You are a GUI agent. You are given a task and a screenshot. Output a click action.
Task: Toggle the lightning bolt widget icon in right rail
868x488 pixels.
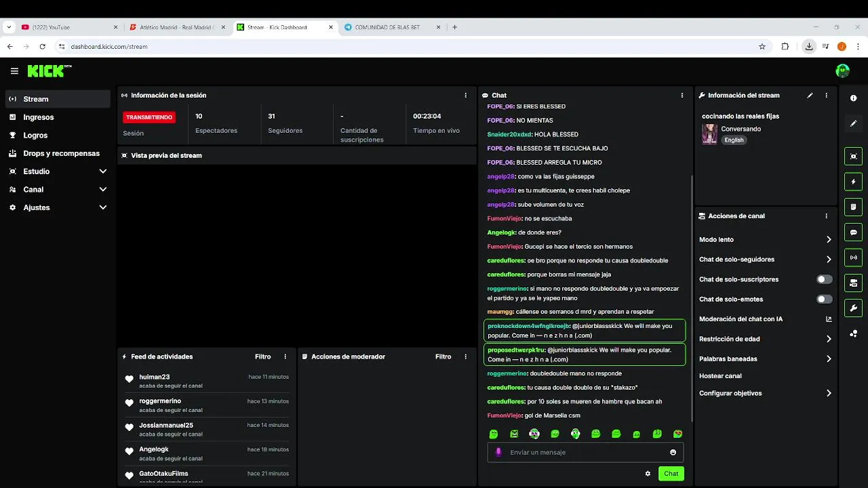853,182
